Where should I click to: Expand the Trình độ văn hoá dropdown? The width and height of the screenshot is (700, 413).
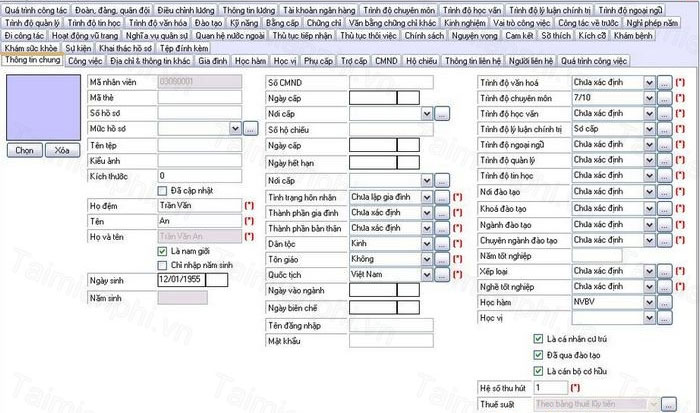649,83
